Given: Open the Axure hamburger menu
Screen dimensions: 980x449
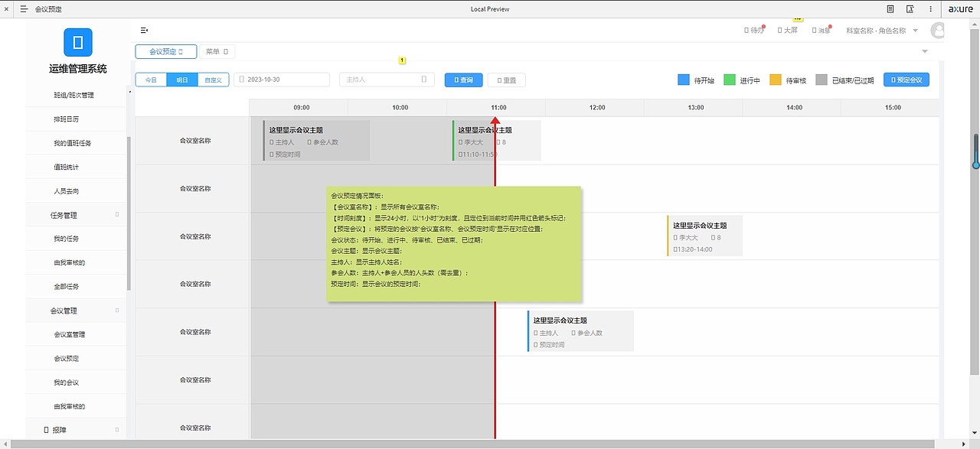Looking at the screenshot, I should tap(24, 9).
